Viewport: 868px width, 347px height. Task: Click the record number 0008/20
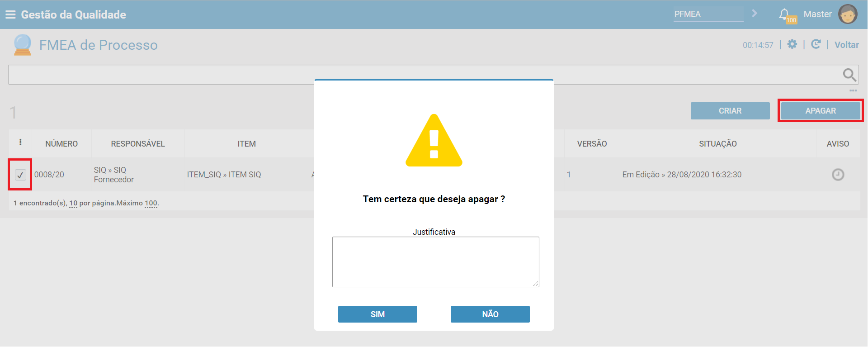tap(49, 175)
